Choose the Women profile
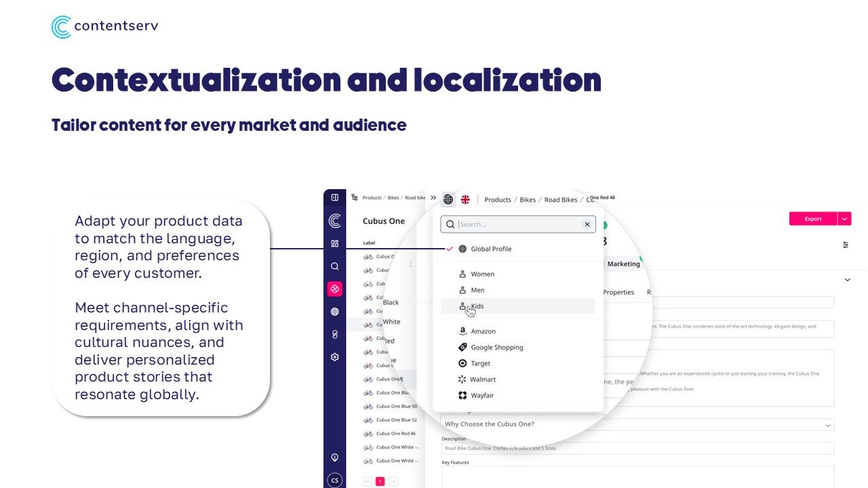 point(518,274)
